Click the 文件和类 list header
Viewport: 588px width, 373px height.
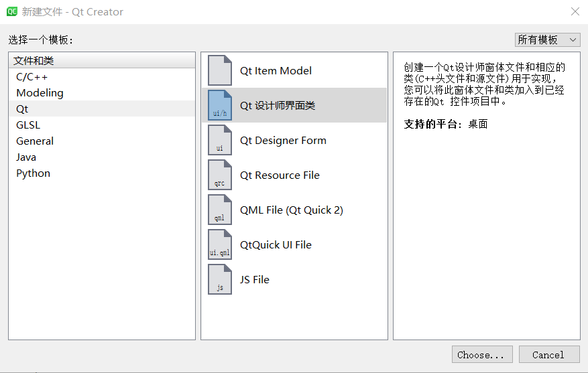click(x=102, y=60)
